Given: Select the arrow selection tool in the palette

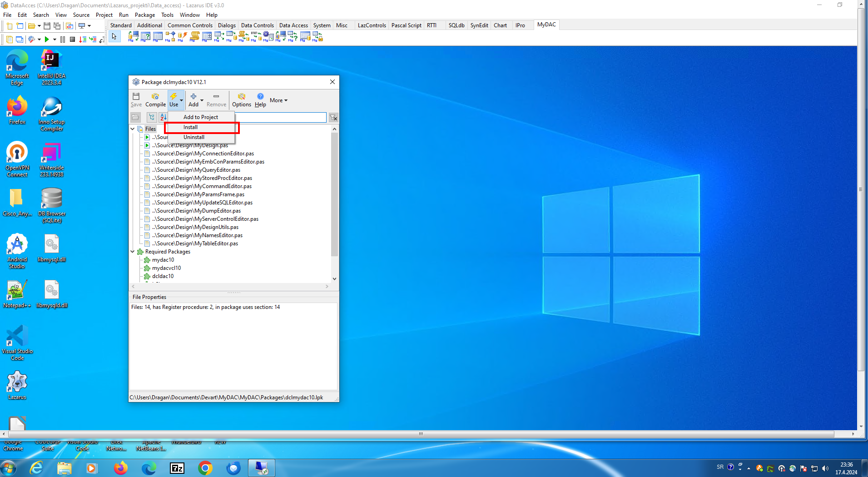Looking at the screenshot, I should click(x=114, y=37).
